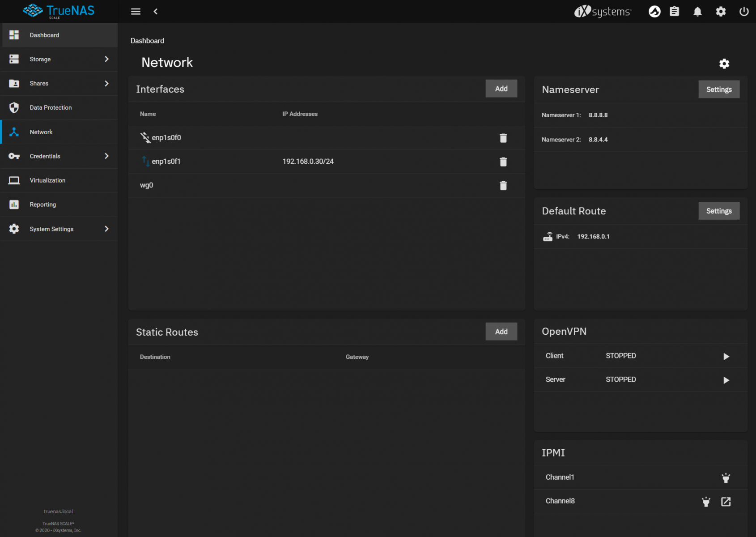Screen dimensions: 756x537
Task: Click the Destination column header
Action: pos(155,357)
